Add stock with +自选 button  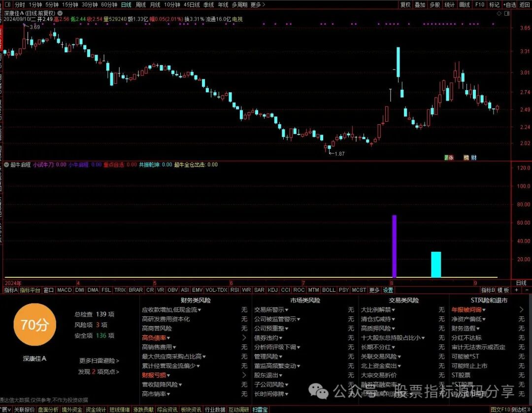510,5
